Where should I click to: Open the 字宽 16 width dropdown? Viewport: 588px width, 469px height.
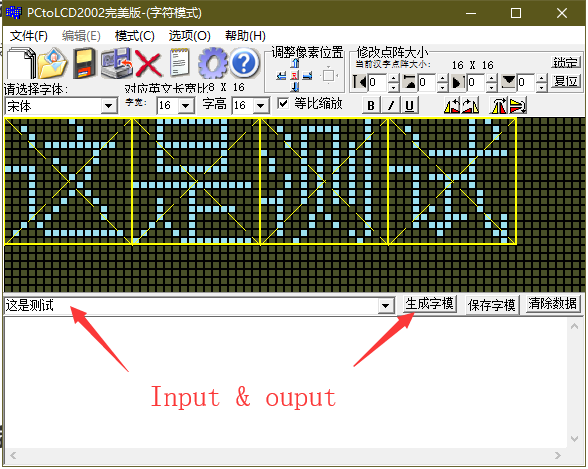pyautogui.click(x=186, y=105)
